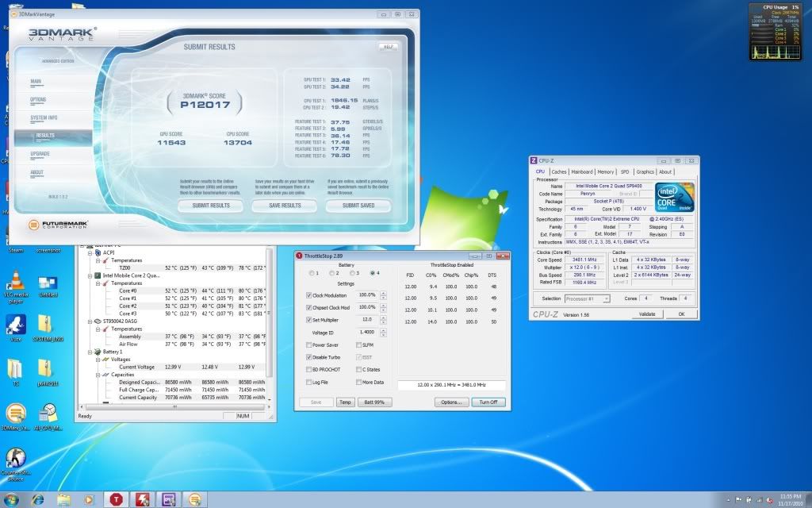Uncheck the Disable Turbo checkbox
812x508 pixels.
coord(308,358)
